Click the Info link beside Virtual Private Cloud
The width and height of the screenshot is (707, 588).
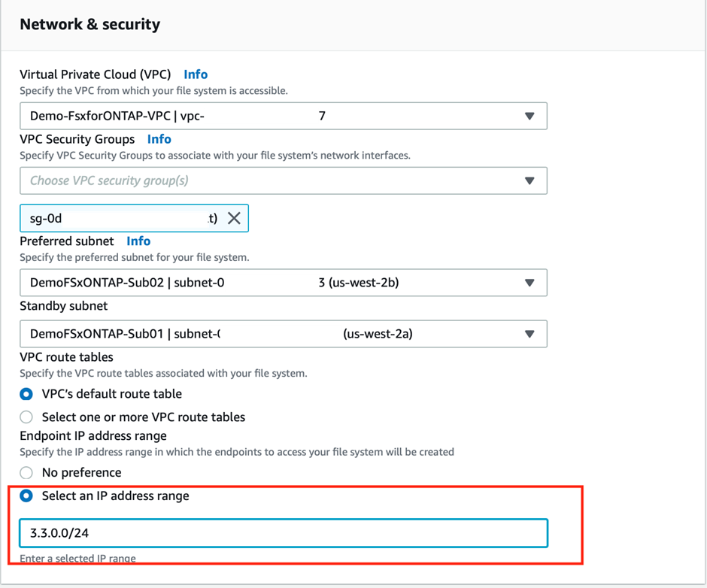(x=196, y=74)
